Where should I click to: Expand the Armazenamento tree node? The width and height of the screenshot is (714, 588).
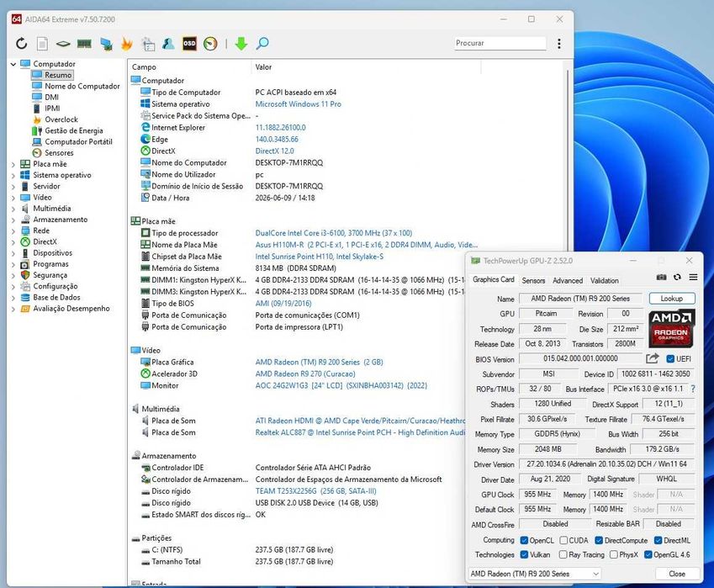tap(13, 220)
